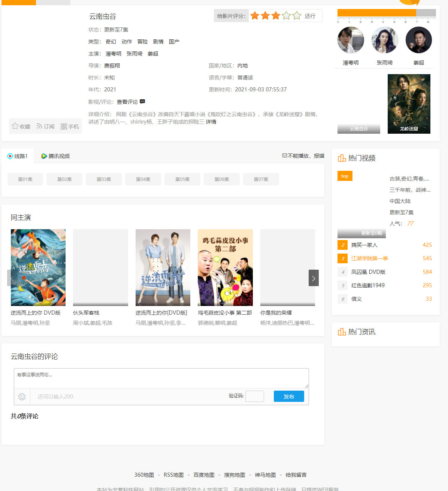Open the 百度地图 footer link
This screenshot has height=491, width=448.
tap(204, 475)
